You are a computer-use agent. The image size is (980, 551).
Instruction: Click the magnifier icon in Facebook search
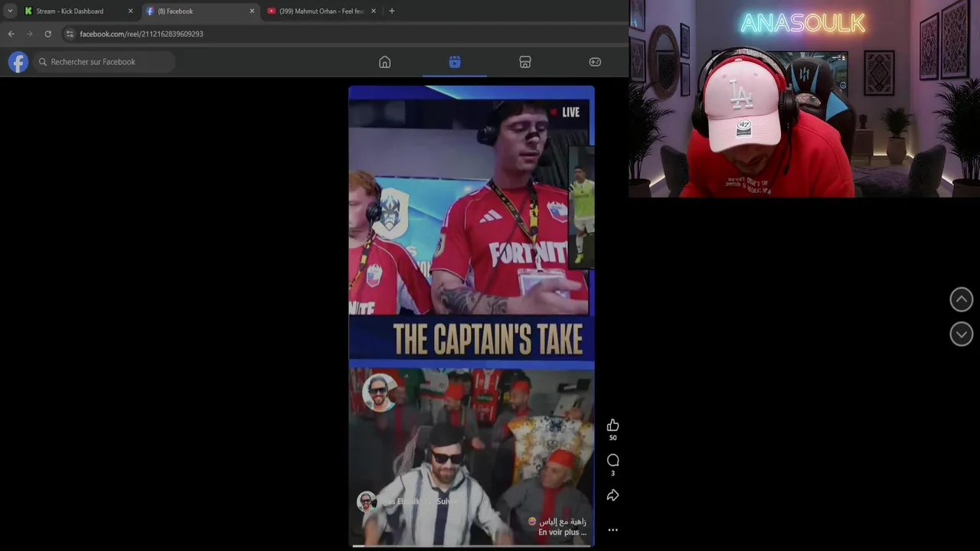coord(43,62)
